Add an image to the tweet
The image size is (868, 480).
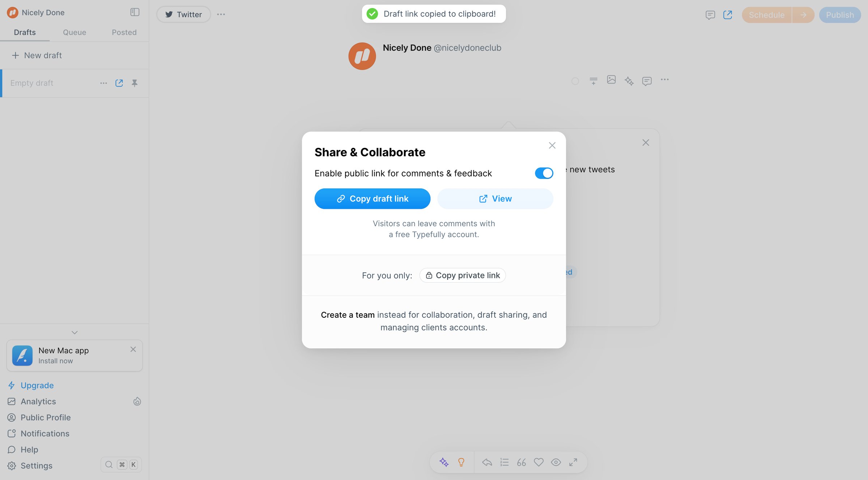[x=611, y=80]
